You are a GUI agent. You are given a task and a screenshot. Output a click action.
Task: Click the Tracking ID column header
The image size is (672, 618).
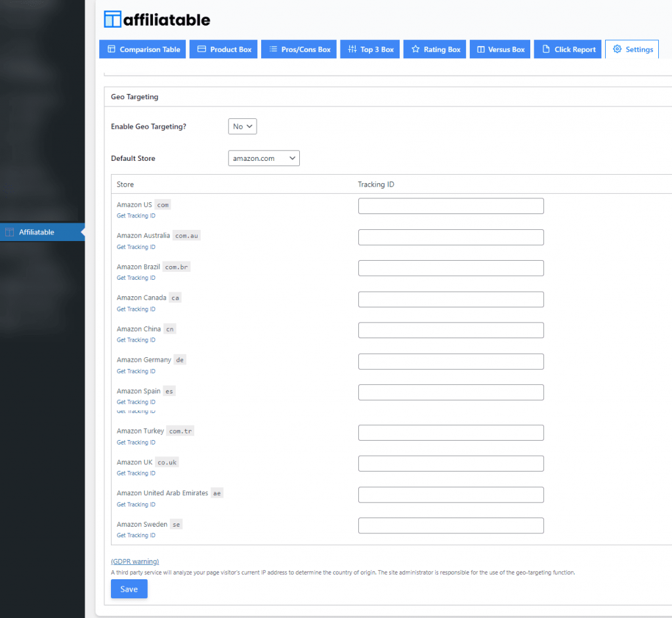[376, 185]
